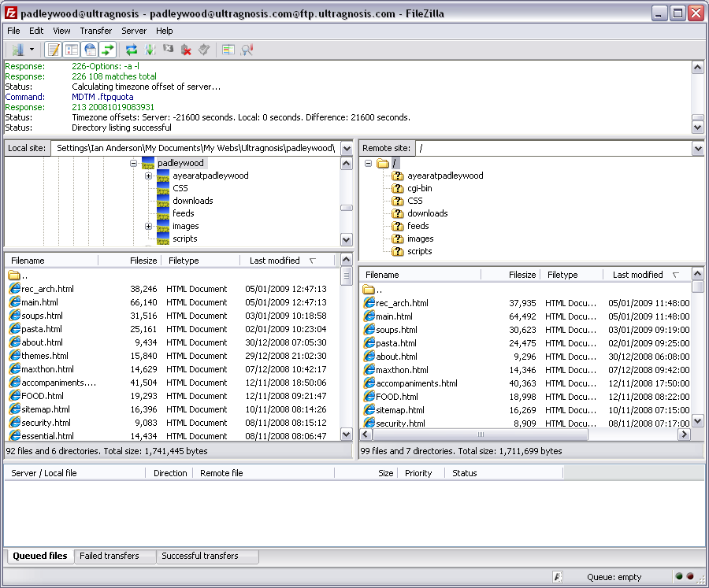This screenshot has height=588, width=709.
Task: Click the Refresh file lists icon
Action: click(132, 50)
